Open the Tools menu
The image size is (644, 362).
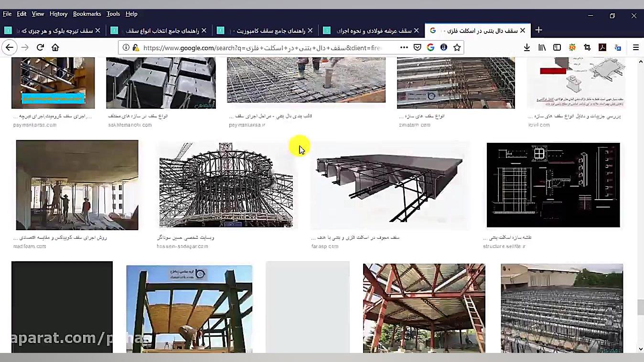(x=113, y=14)
